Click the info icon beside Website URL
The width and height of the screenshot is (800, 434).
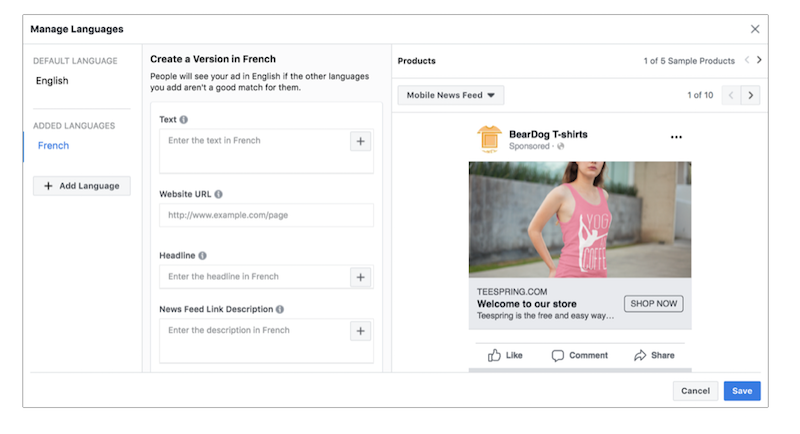pyautogui.click(x=218, y=194)
